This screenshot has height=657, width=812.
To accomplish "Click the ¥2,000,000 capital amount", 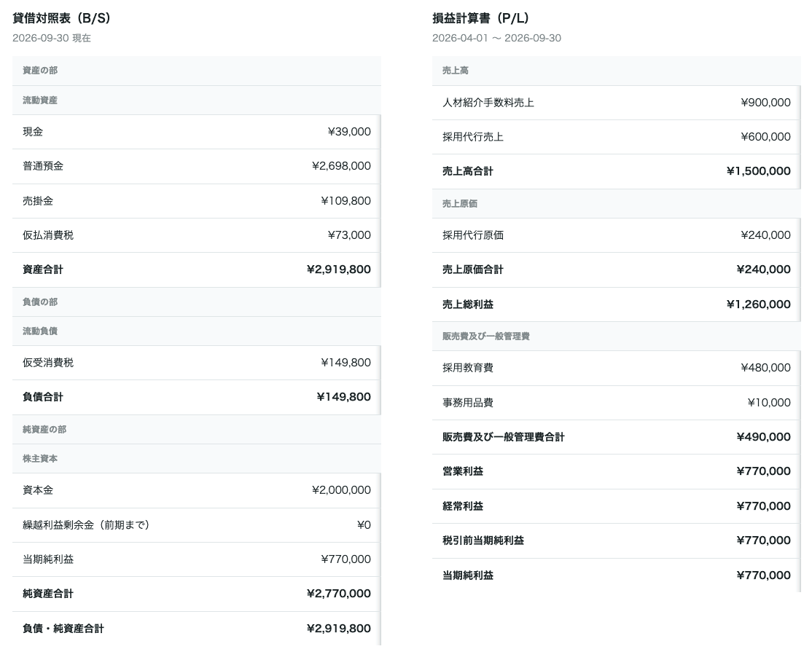I will click(x=341, y=490).
